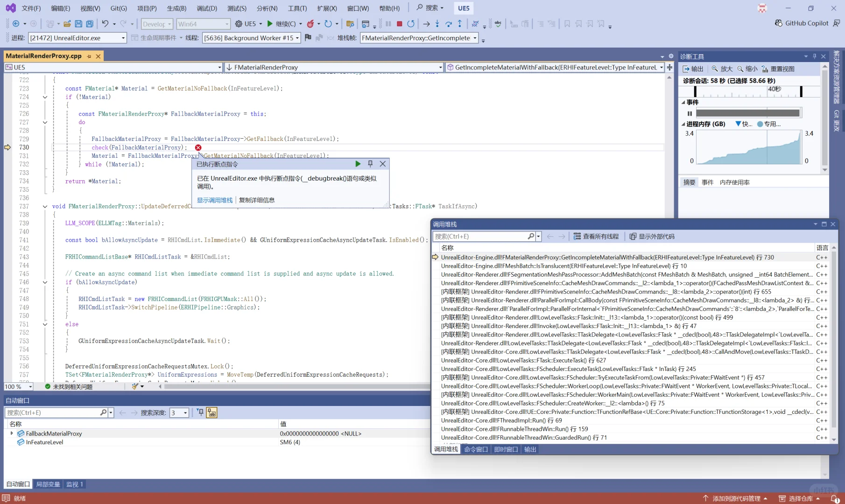
Task: Click the Step Over curved arrow icon
Action: pyautogui.click(x=449, y=24)
